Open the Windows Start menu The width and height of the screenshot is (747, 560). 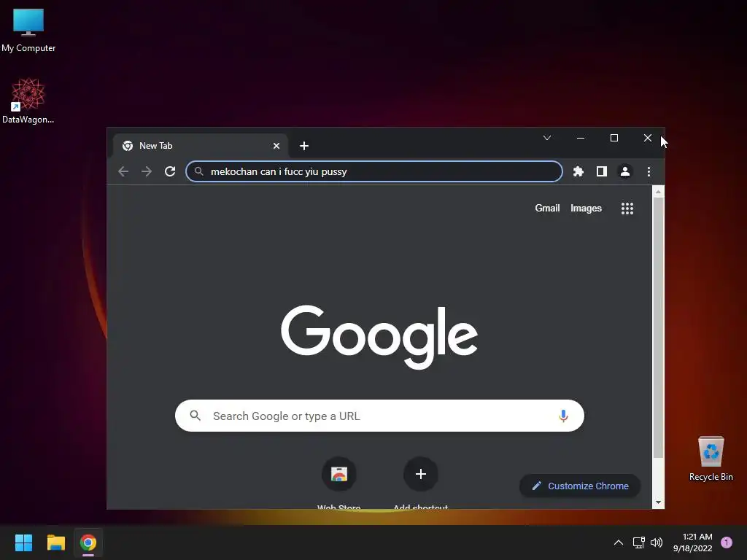(x=23, y=542)
